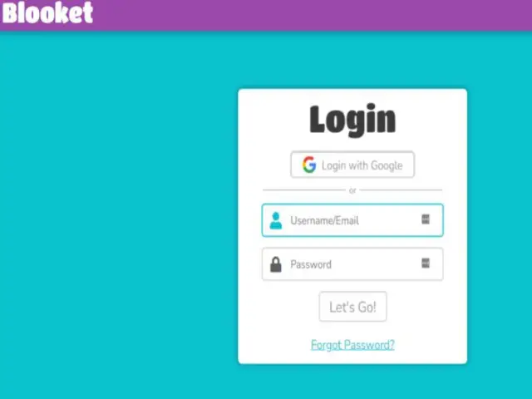Focus the Username/Email input field
532x399 pixels.
click(x=352, y=220)
